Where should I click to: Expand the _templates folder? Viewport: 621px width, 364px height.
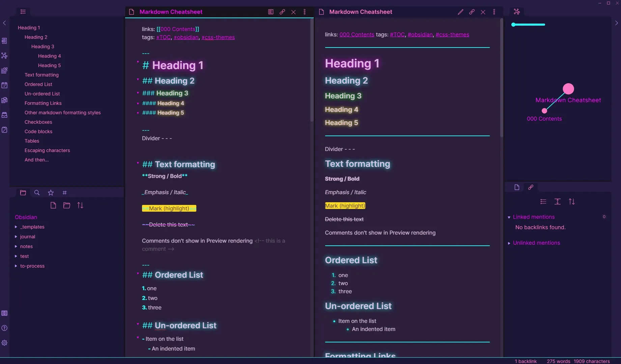click(16, 227)
